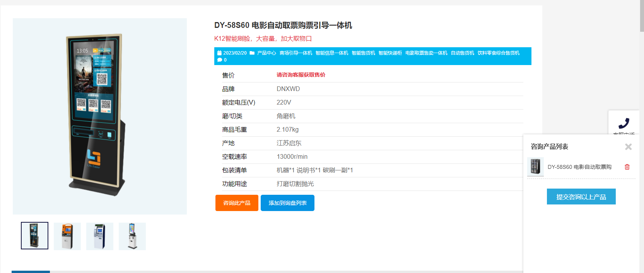Screen dimensions: 644x273
Task: Click speed value 13000r/min
Action: (292, 157)
